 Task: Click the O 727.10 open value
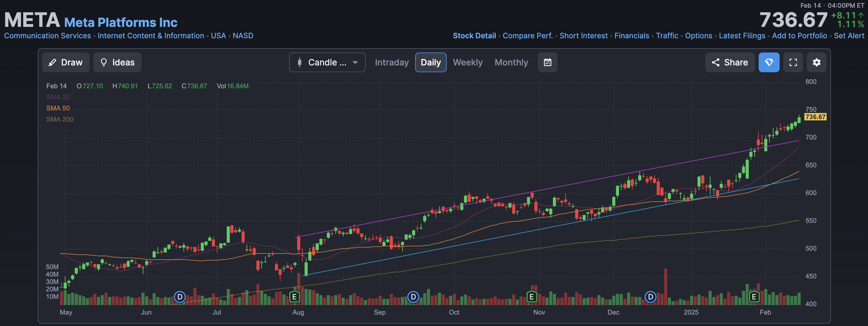pyautogui.click(x=90, y=86)
